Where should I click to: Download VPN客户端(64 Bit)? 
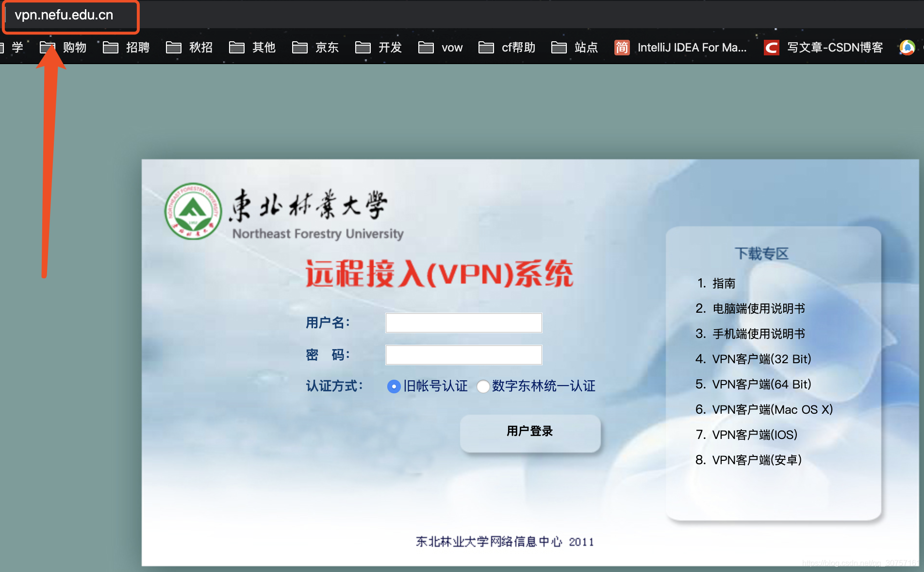[761, 385]
